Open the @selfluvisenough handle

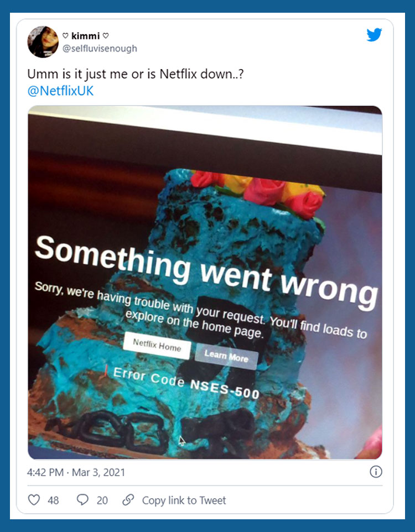(100, 49)
